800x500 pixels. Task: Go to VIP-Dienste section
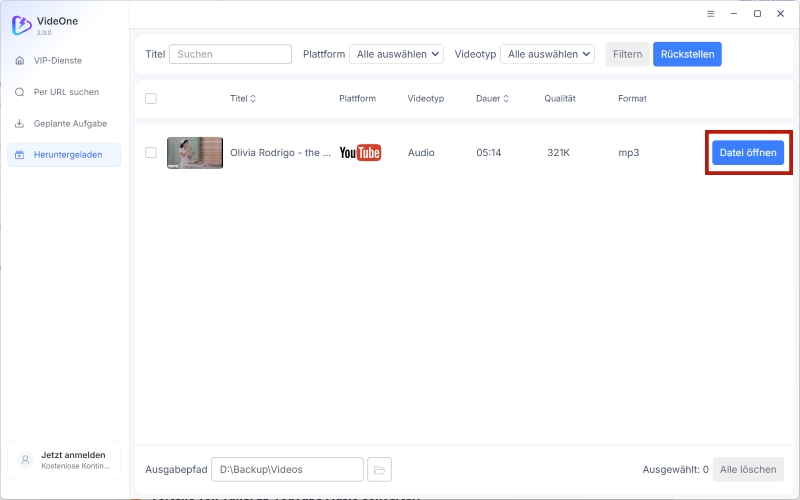point(64,61)
